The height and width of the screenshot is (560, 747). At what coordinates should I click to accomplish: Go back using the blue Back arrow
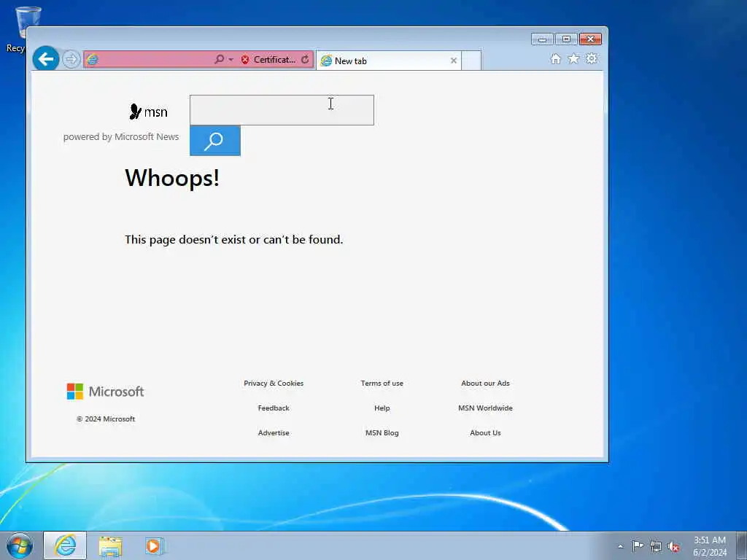(46, 59)
